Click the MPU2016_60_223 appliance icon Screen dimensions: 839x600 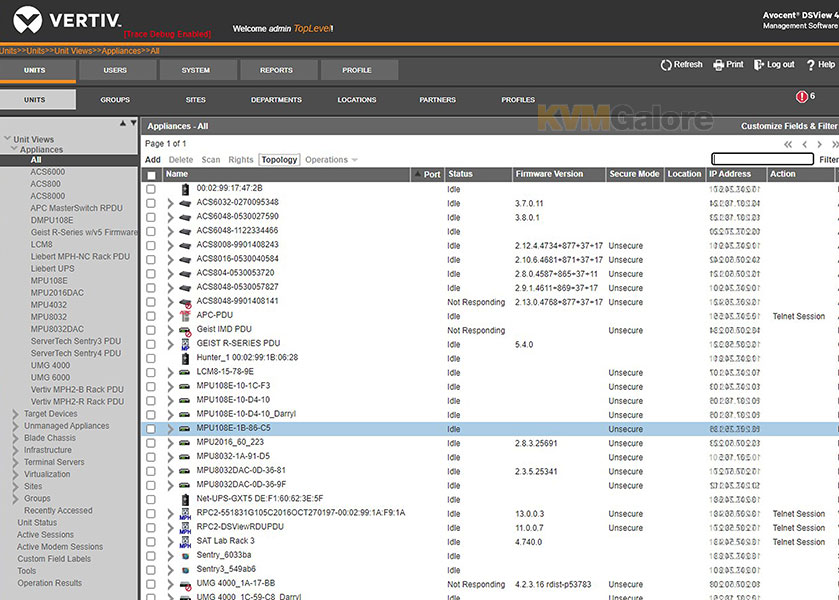(185, 443)
